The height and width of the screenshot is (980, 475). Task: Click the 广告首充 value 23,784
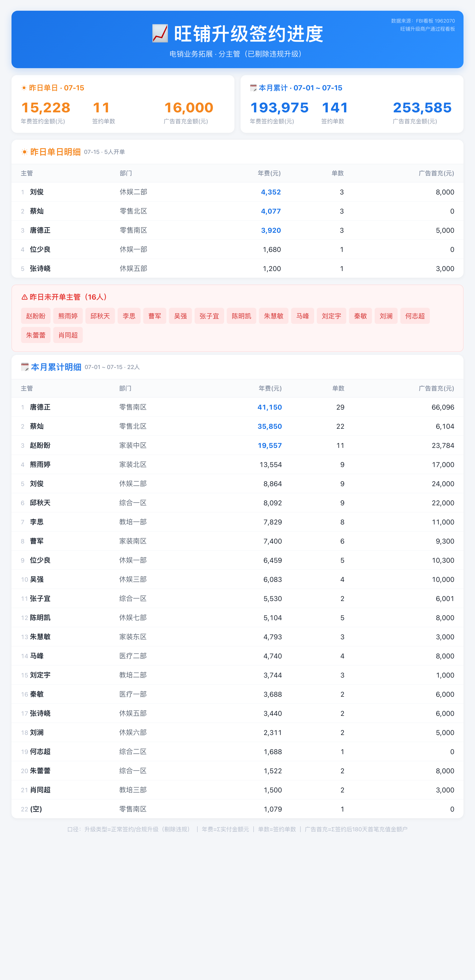443,445
